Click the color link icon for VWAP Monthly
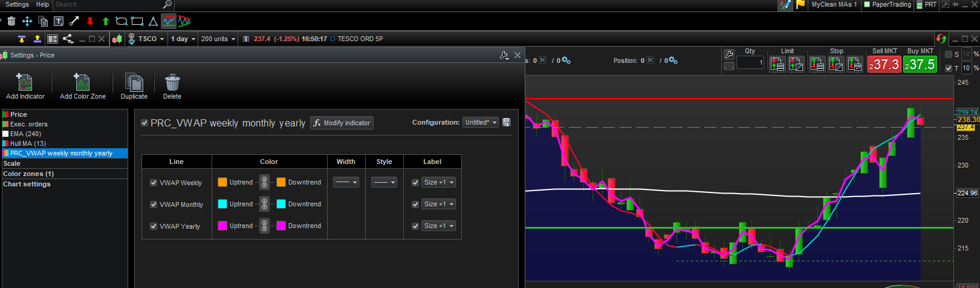980x288 pixels. [x=264, y=204]
